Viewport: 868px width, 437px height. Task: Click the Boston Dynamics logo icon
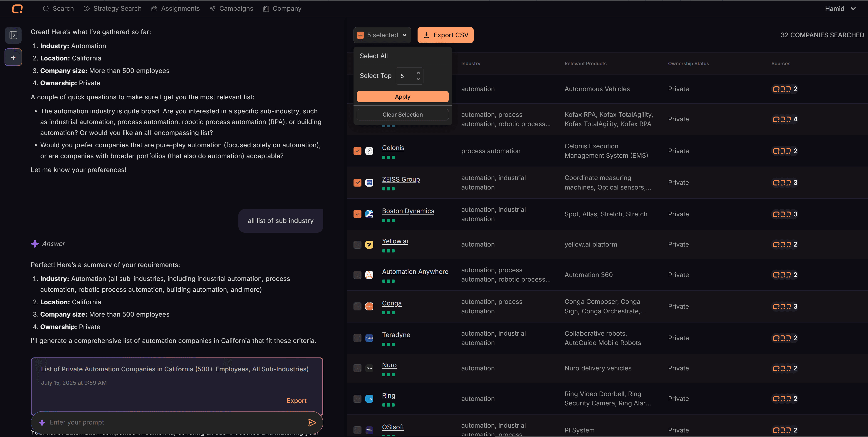(369, 214)
